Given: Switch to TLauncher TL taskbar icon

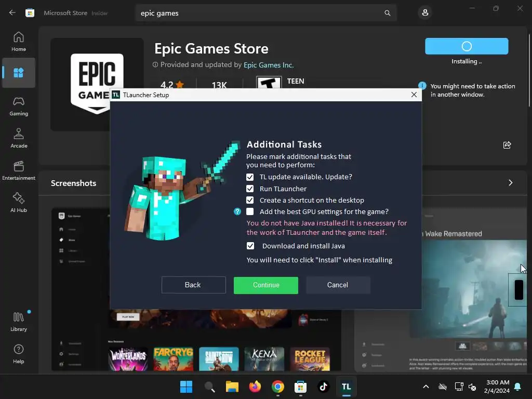Looking at the screenshot, I should click(x=346, y=387).
